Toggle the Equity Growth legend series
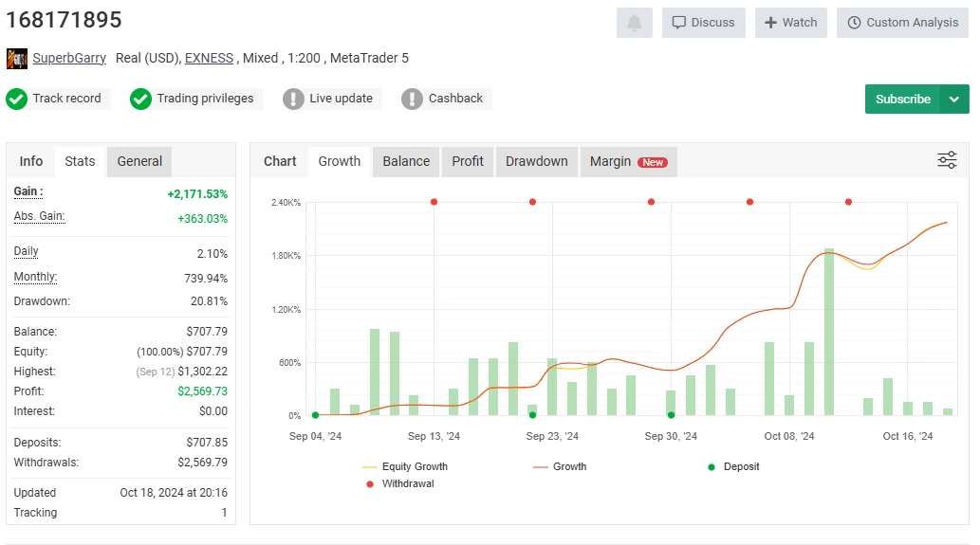This screenshot has width=980, height=545. (405, 467)
